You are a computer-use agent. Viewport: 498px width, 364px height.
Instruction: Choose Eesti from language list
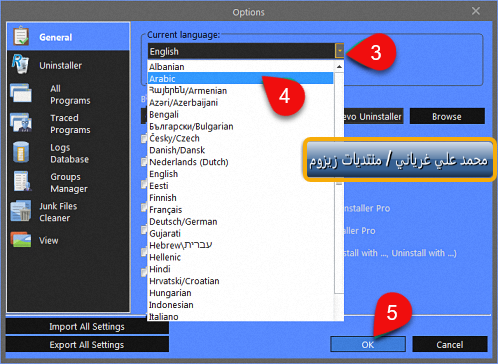click(240, 186)
